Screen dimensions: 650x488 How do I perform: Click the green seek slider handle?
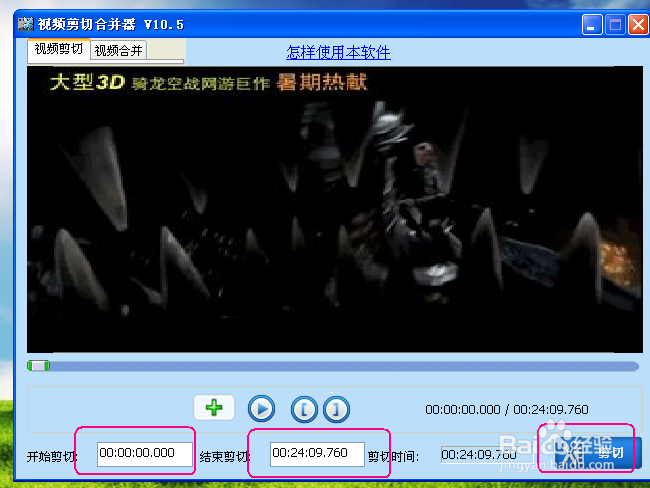[x=39, y=366]
